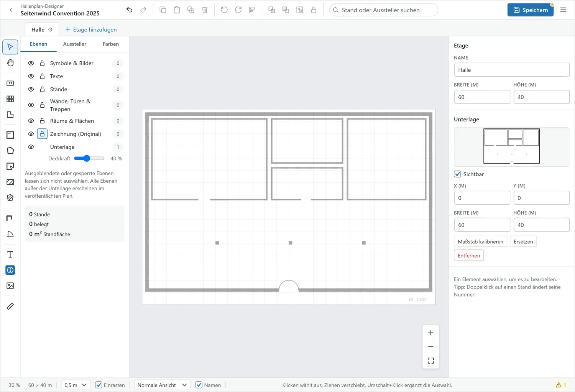This screenshot has height=392, width=575.
Task: Click Etage hinzufügen
Action: pyautogui.click(x=91, y=30)
